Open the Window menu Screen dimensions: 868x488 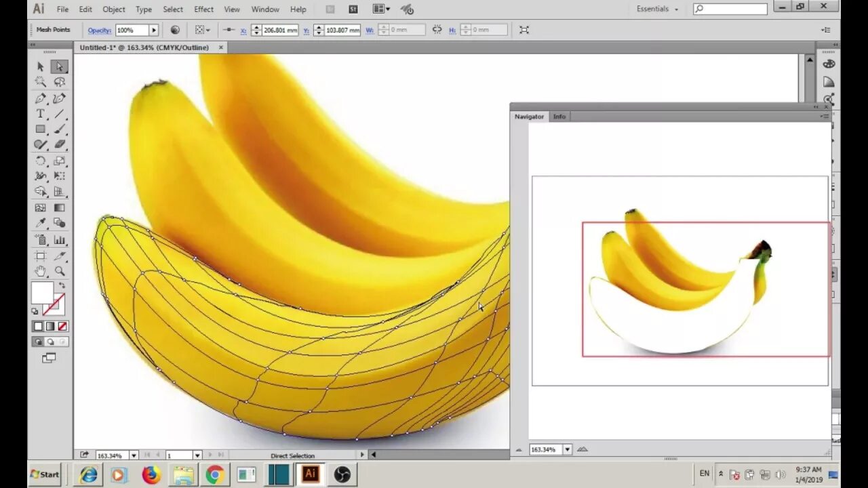(x=265, y=9)
